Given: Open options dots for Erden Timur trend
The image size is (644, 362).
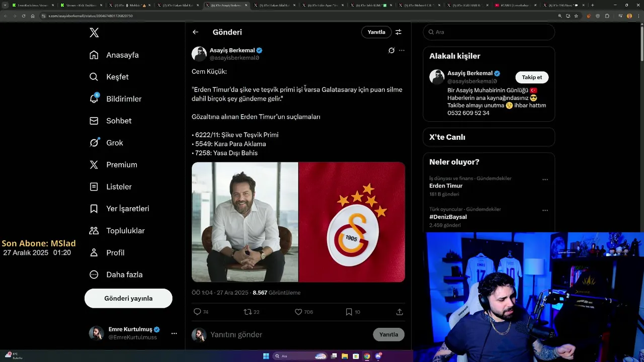Looking at the screenshot, I should coord(545,179).
